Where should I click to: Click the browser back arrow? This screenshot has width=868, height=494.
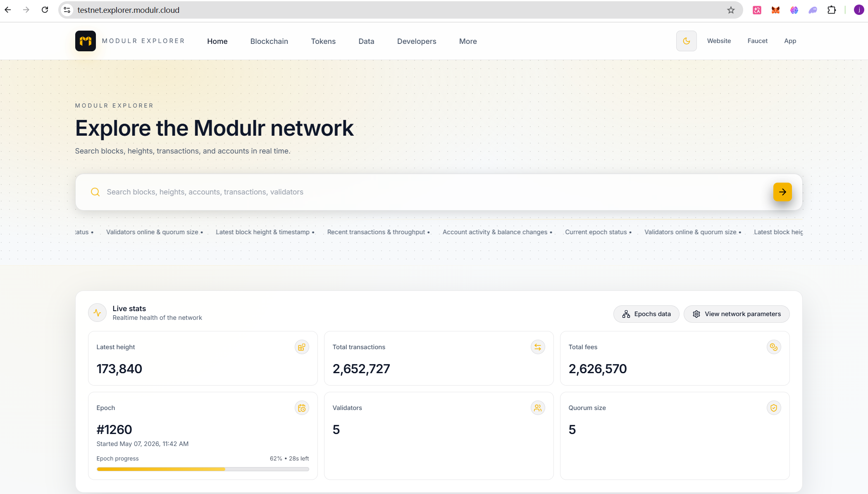tap(8, 10)
